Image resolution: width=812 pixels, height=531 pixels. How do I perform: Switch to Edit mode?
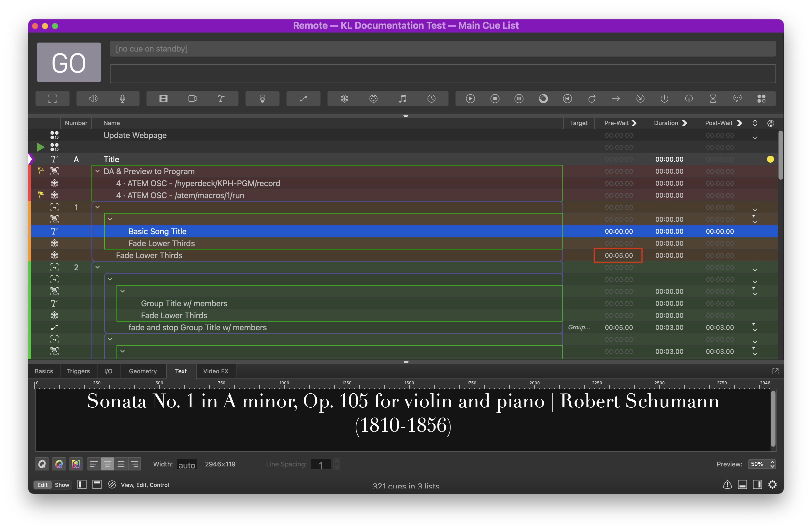click(x=42, y=485)
